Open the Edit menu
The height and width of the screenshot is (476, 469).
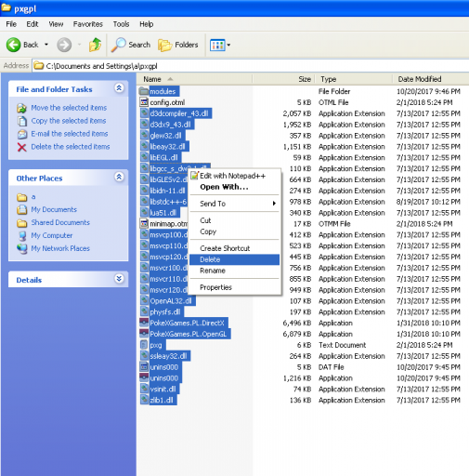(33, 24)
